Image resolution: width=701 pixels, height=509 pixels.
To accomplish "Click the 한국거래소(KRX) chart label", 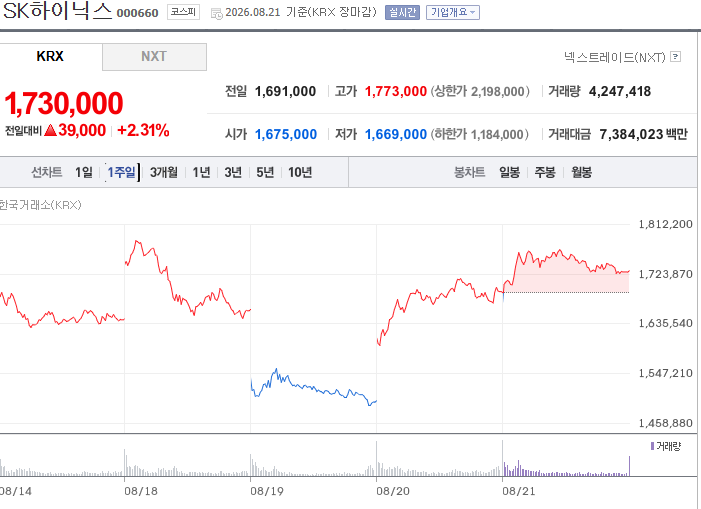I will pos(40,205).
